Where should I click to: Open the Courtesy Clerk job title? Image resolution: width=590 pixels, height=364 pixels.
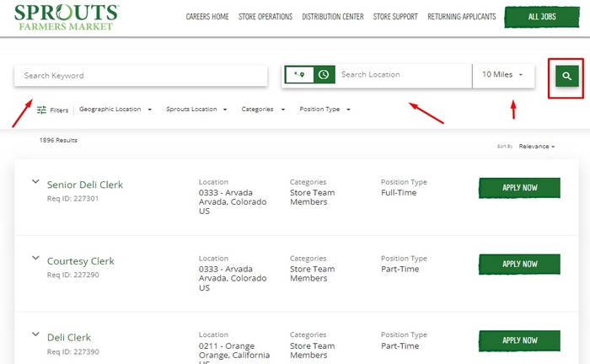81,261
